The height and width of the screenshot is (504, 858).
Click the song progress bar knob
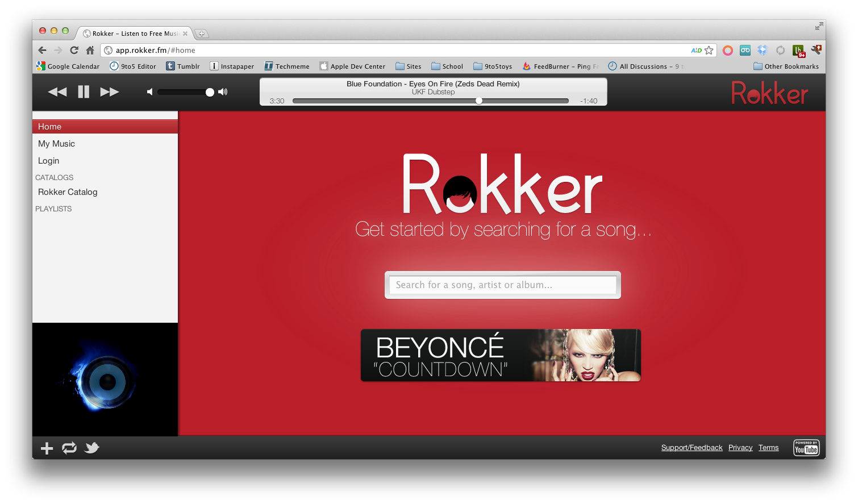[479, 101]
